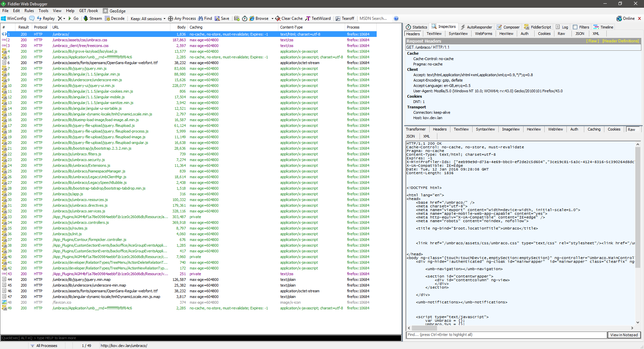Select response Transformer tab
The height and width of the screenshot is (349, 644).
click(x=416, y=129)
